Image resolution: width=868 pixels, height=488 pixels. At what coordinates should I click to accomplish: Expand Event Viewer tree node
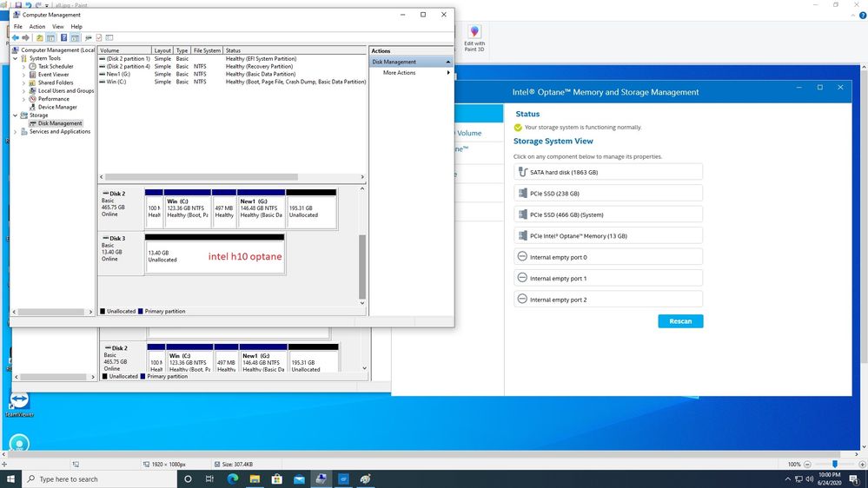23,75
